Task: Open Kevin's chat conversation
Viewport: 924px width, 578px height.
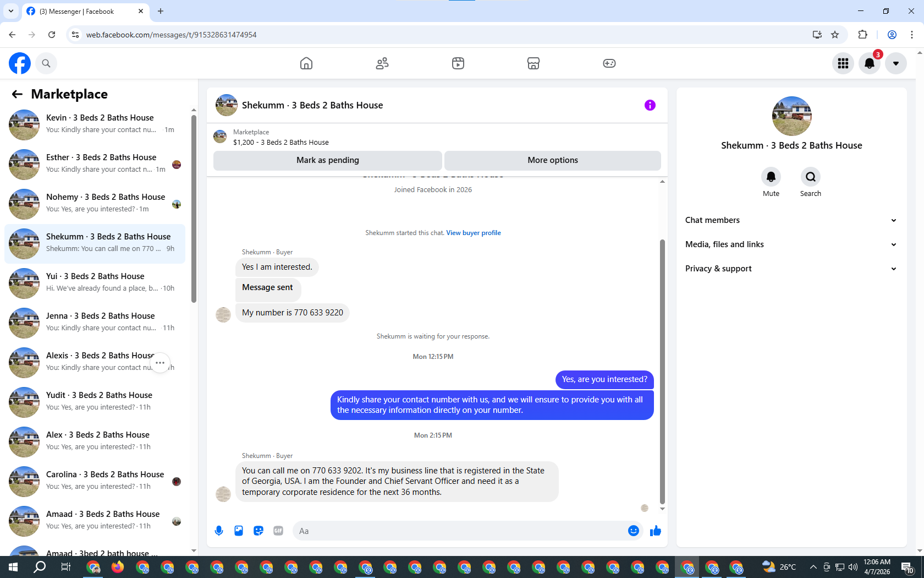Action: [95, 125]
